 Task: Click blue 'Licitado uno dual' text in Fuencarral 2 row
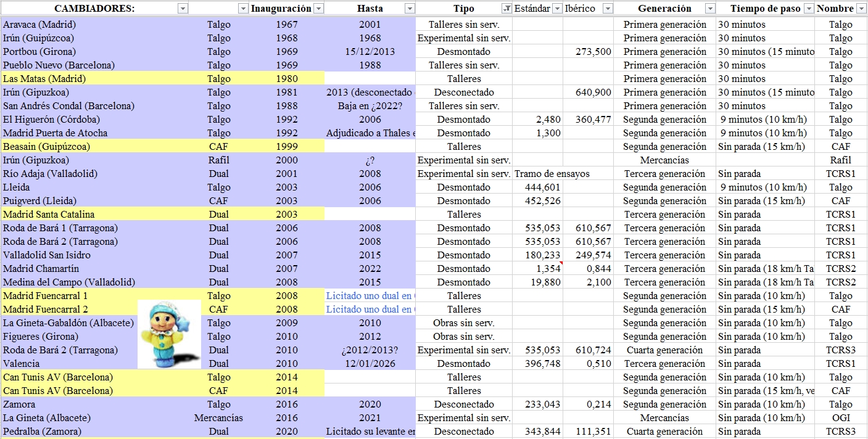click(370, 310)
